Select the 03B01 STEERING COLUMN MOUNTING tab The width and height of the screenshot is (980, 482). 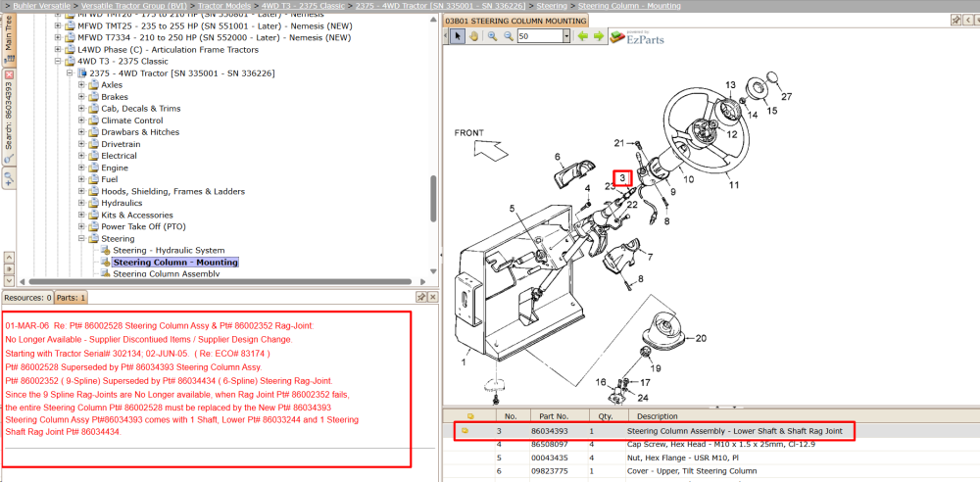click(515, 21)
